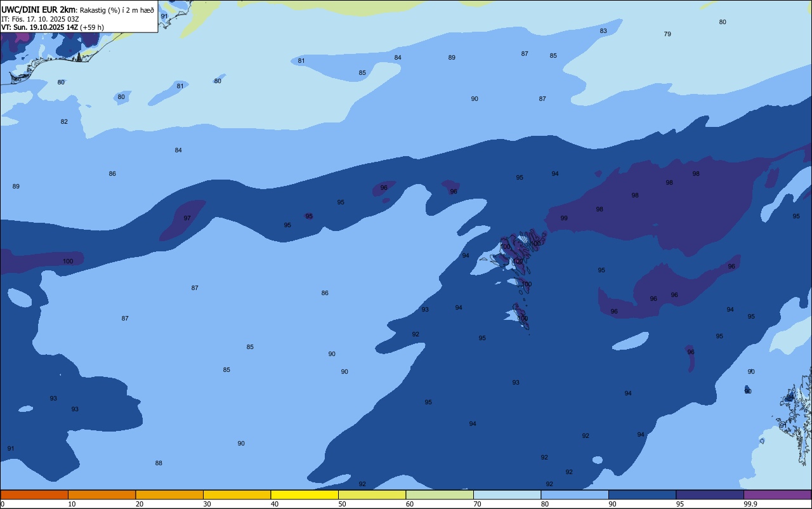Click the '10' legend tick label
The width and height of the screenshot is (812, 509).
pos(72,504)
